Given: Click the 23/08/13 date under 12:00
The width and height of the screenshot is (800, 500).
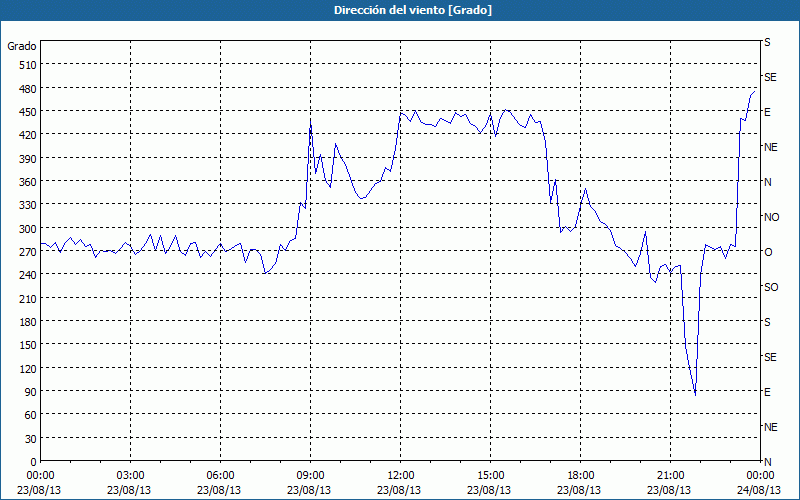Looking at the screenshot, I should coord(399,490).
